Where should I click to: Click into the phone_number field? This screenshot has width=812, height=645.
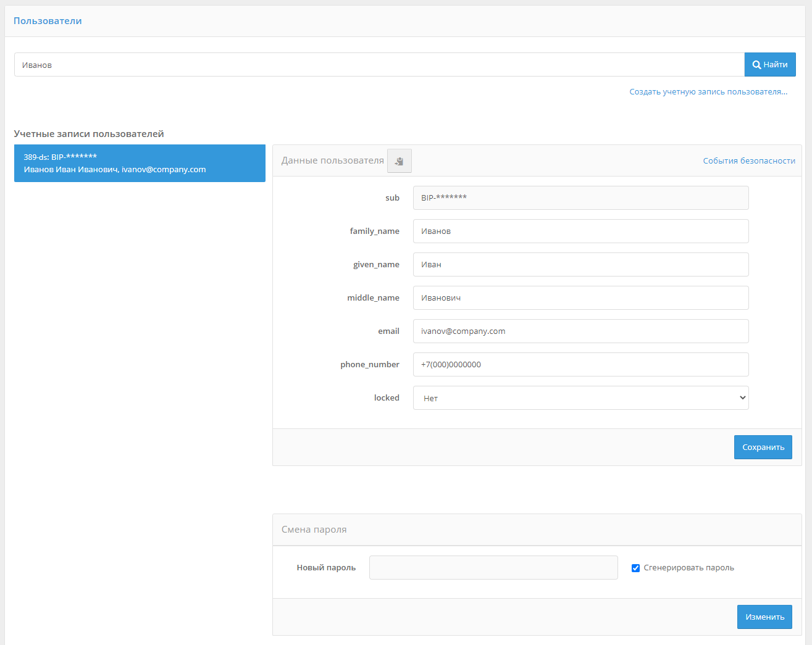580,365
